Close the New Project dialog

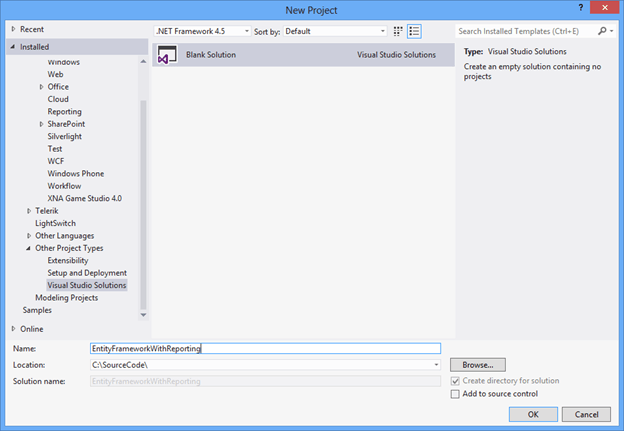604,8
